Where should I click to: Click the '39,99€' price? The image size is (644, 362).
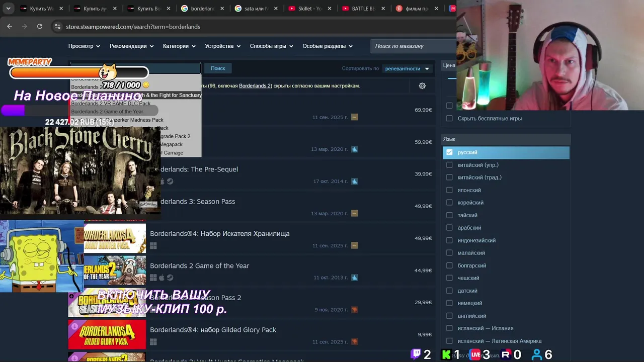point(423,174)
